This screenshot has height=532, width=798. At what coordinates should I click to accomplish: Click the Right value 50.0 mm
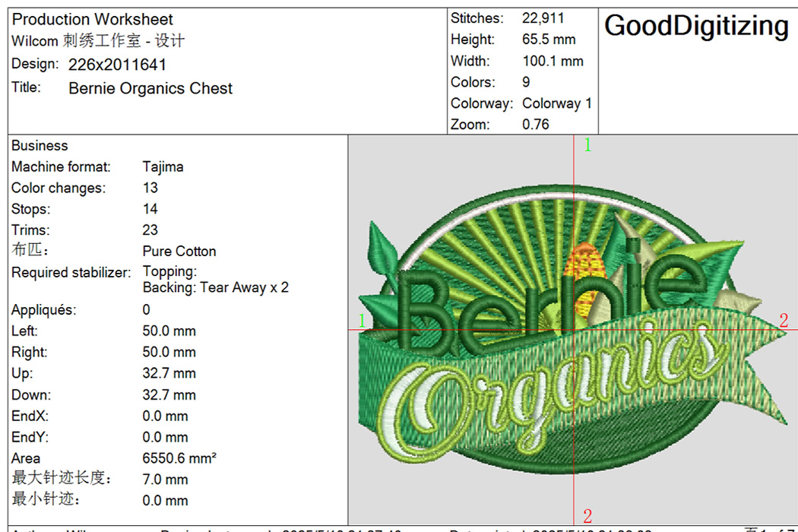169,353
